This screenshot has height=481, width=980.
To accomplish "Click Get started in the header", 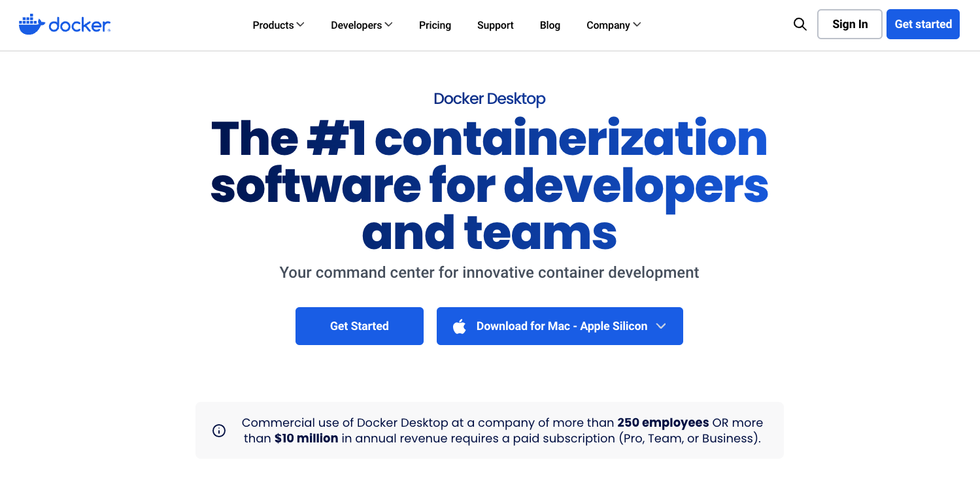I will [x=923, y=24].
